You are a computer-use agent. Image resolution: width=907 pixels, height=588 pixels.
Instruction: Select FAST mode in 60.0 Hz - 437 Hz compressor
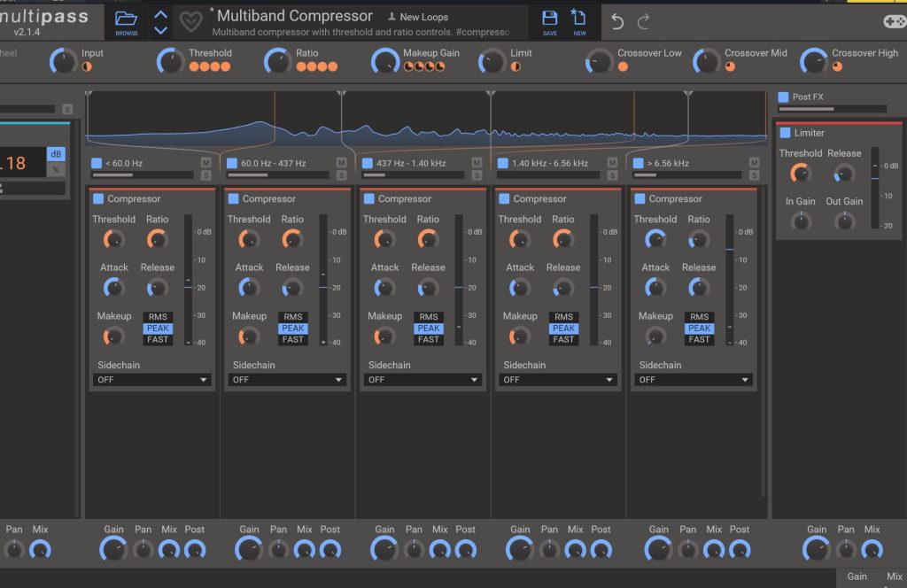pyautogui.click(x=293, y=339)
